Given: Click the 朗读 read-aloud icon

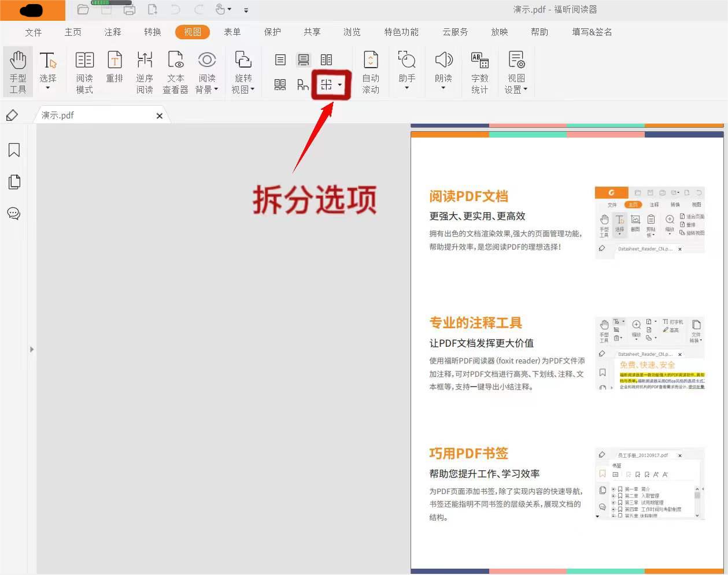Looking at the screenshot, I should 443,66.
